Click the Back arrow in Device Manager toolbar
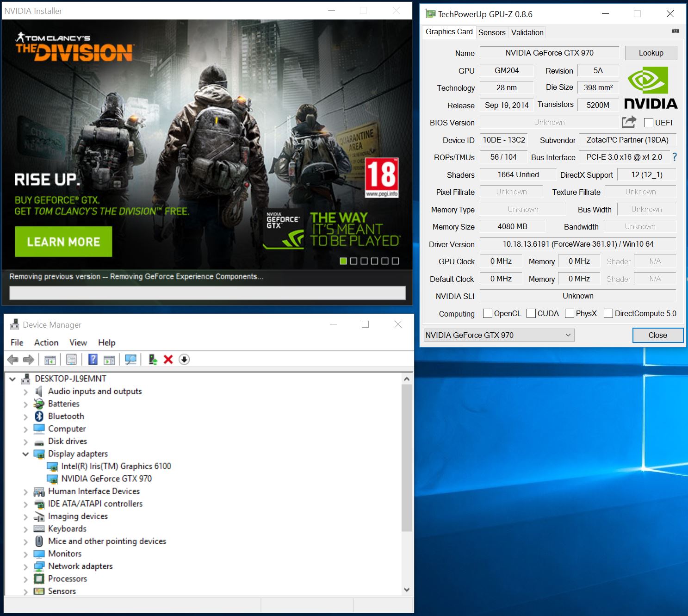The height and width of the screenshot is (616, 688). 13,360
